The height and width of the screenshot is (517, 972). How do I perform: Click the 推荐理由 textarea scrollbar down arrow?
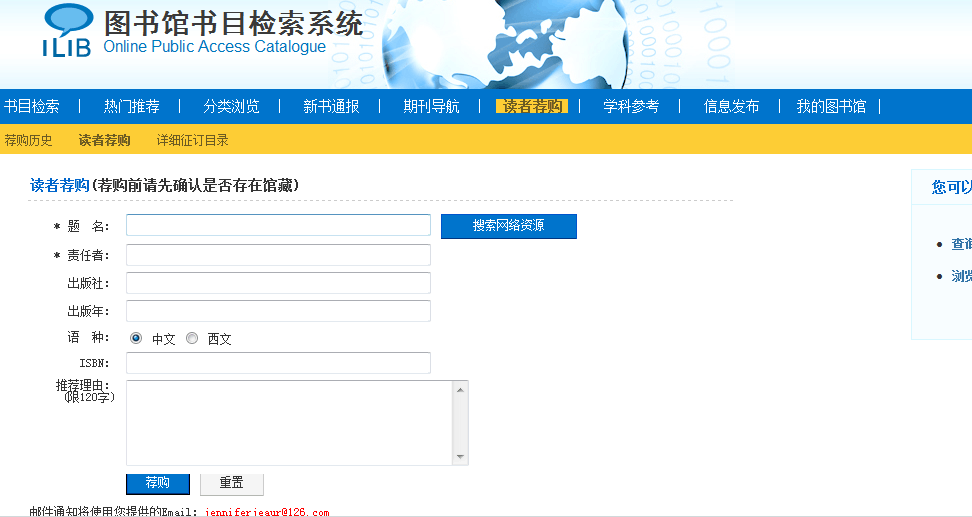460,457
